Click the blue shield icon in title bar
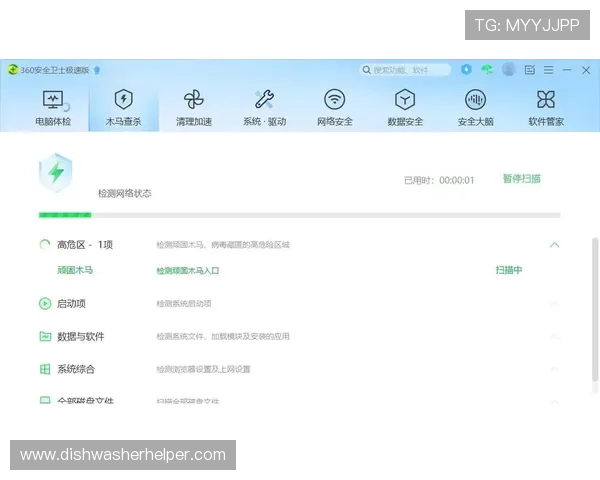Viewport: 600px width, 480px height. point(466,70)
